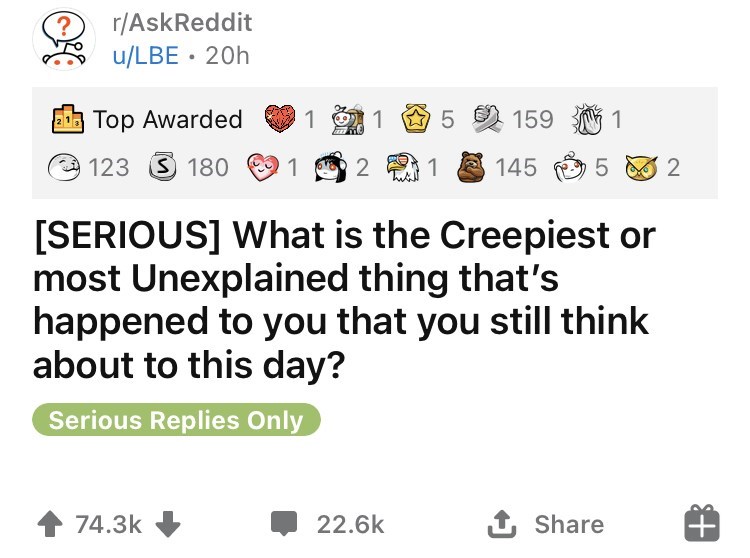Open the Top Awarded label
750x558 pixels.
coord(168,120)
